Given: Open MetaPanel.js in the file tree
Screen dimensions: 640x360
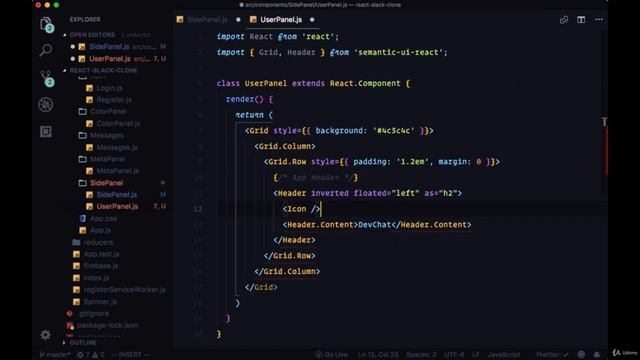Looking at the screenshot, I should (118, 171).
